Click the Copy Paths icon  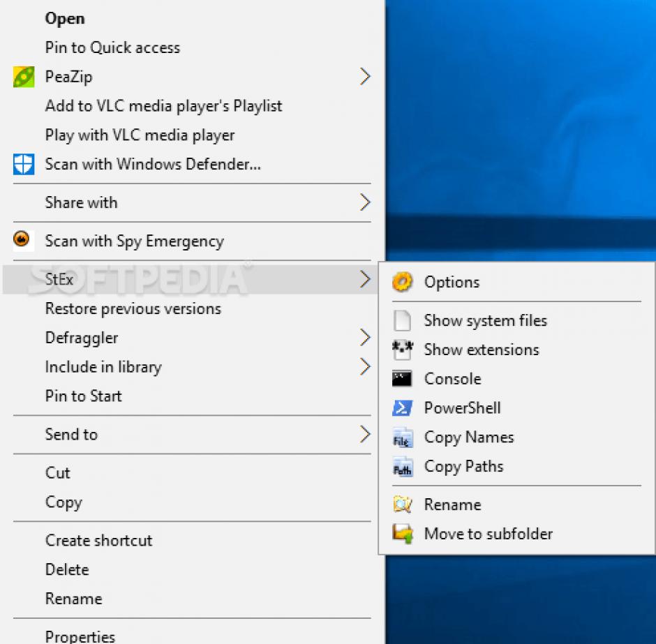(403, 467)
